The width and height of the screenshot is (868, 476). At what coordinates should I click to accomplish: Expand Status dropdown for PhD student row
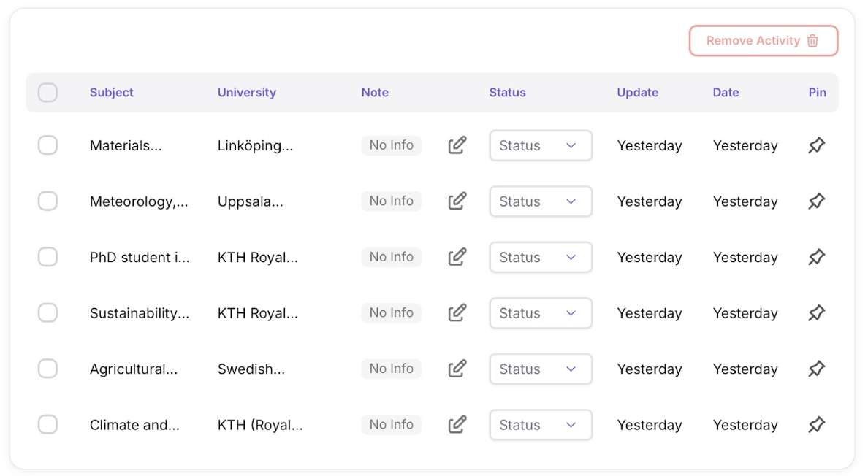pos(540,257)
